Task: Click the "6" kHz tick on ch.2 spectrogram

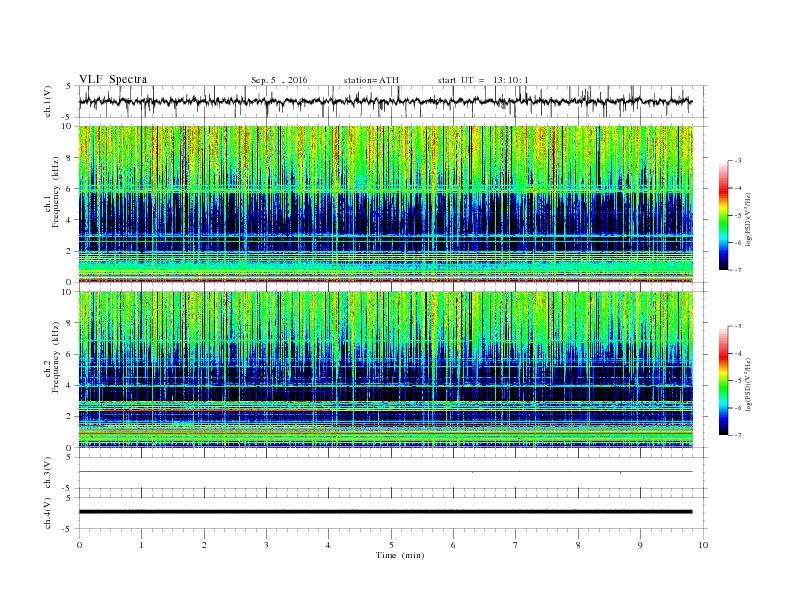Action: click(x=69, y=354)
